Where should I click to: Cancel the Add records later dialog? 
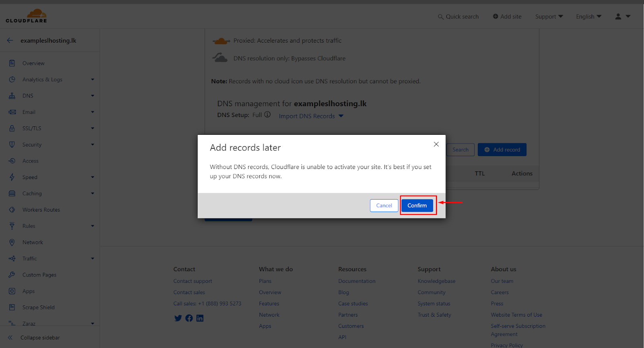(x=384, y=205)
